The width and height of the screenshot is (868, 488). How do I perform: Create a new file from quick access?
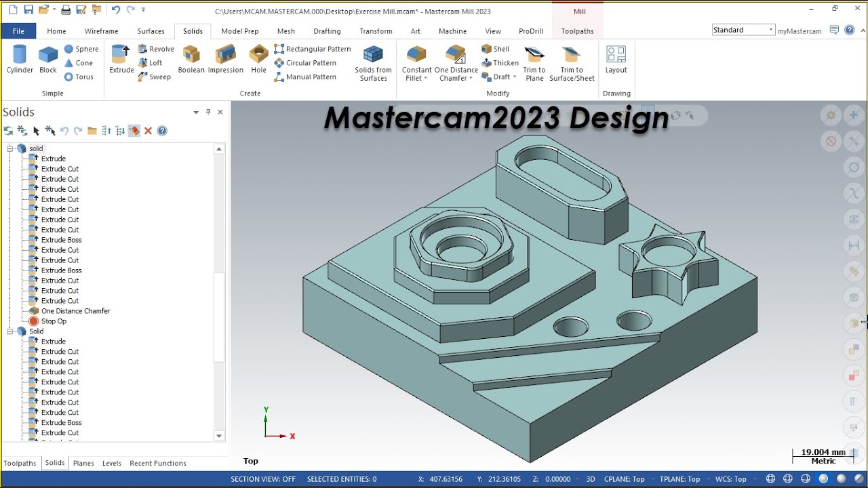[x=13, y=10]
